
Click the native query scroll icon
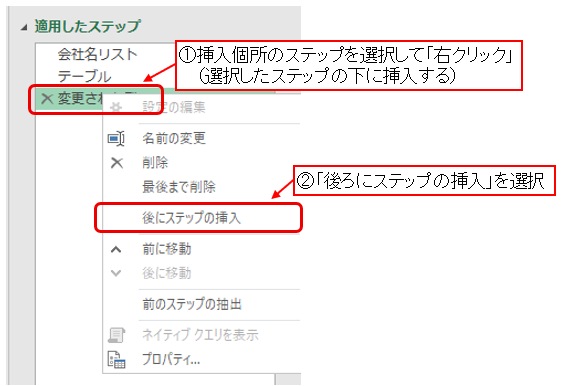tap(116, 335)
